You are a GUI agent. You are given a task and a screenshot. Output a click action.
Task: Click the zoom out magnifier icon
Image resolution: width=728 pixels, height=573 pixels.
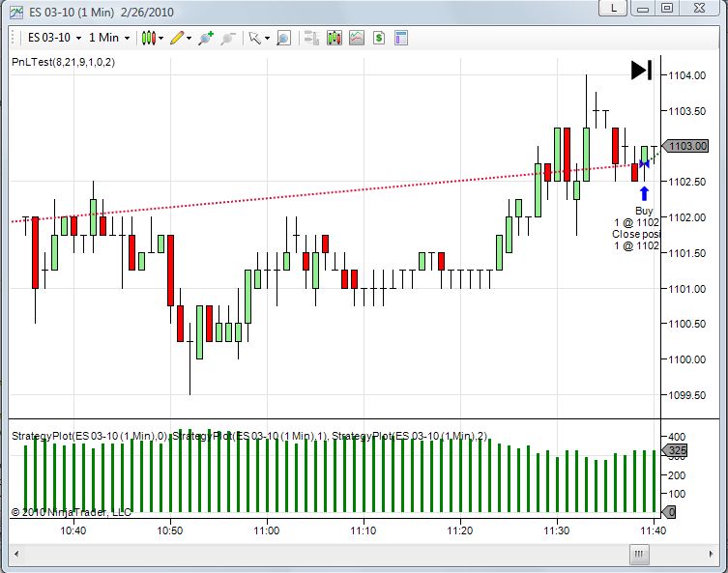coord(227,38)
